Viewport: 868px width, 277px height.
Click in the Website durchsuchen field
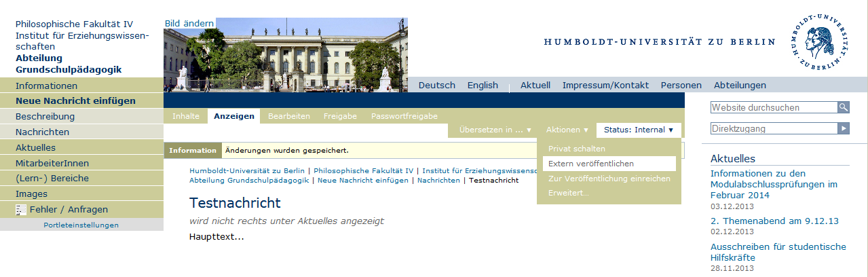[x=774, y=107]
